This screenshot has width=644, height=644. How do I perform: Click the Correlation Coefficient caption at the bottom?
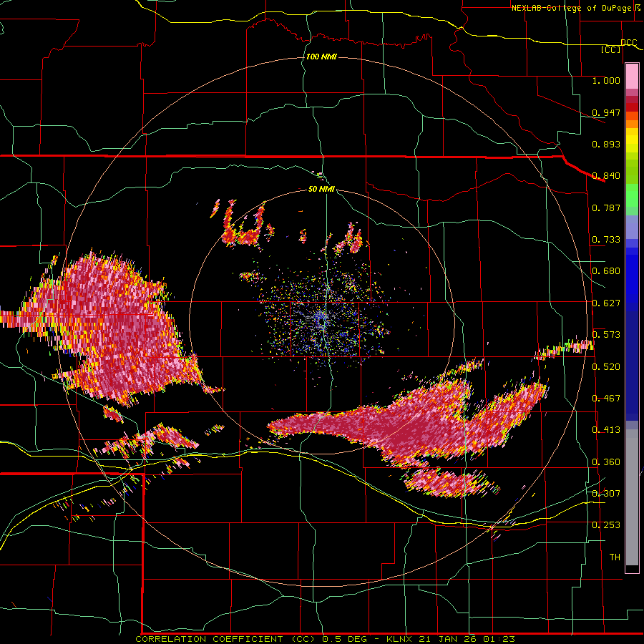[x=325, y=639]
